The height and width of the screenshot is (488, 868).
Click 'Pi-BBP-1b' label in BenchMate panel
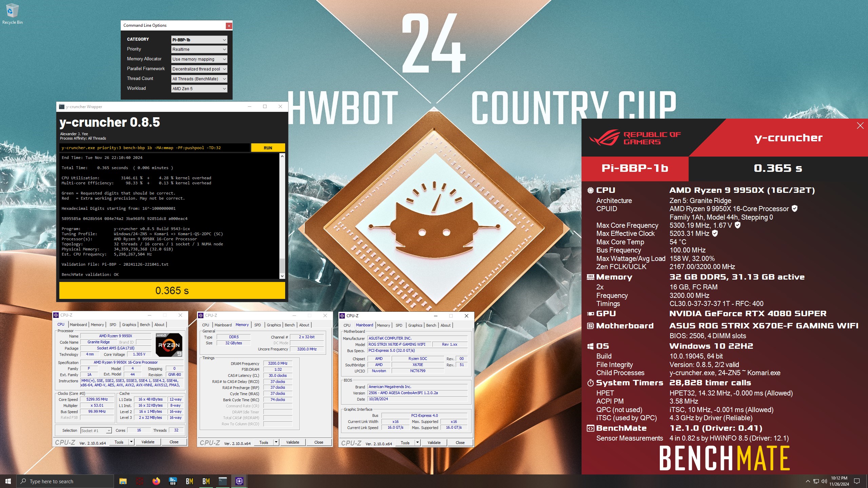click(x=635, y=168)
